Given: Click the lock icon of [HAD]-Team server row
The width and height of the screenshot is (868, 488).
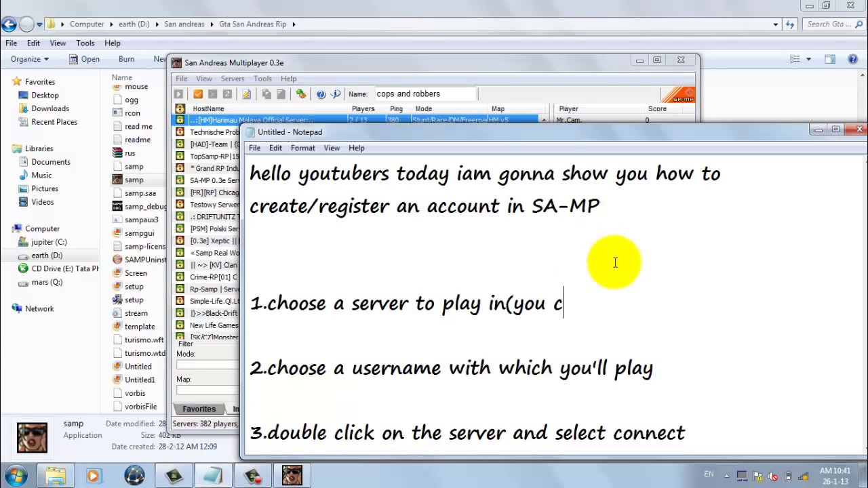Looking at the screenshot, I should coord(180,144).
